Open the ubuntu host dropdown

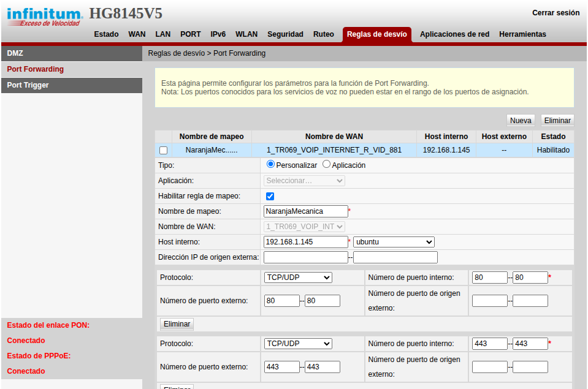tap(394, 242)
